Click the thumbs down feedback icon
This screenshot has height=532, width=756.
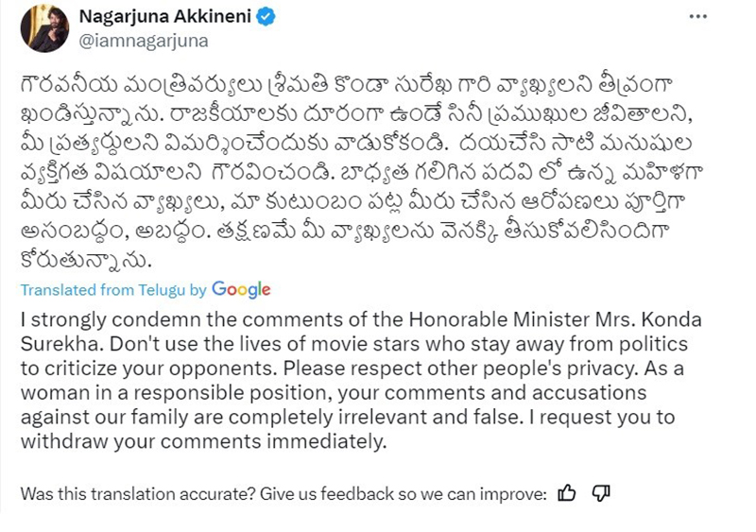(x=602, y=492)
